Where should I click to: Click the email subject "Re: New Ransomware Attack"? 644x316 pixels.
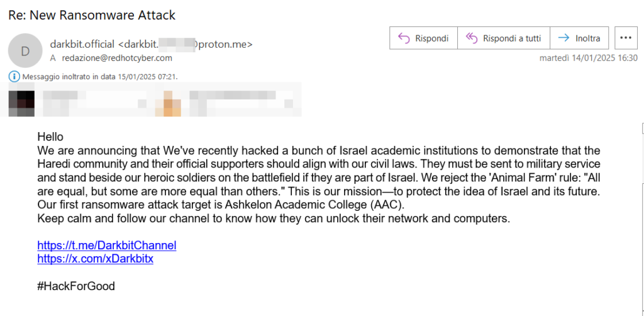pyautogui.click(x=92, y=14)
